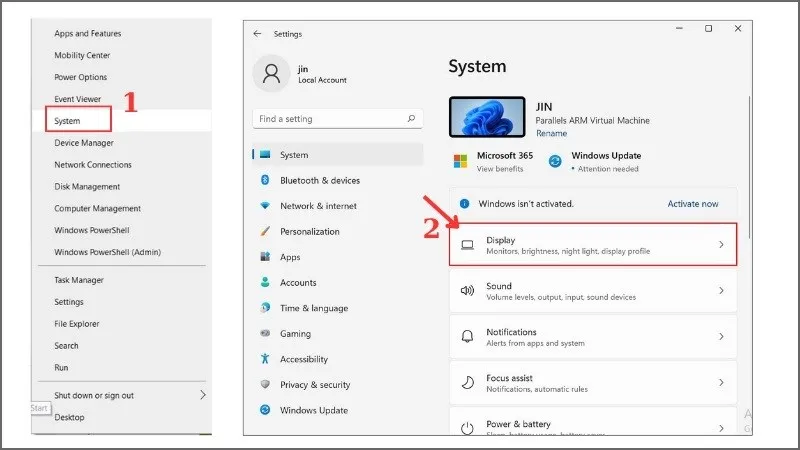The image size is (800, 450).
Task: Click the Rename link under JIN
Action: click(x=551, y=133)
